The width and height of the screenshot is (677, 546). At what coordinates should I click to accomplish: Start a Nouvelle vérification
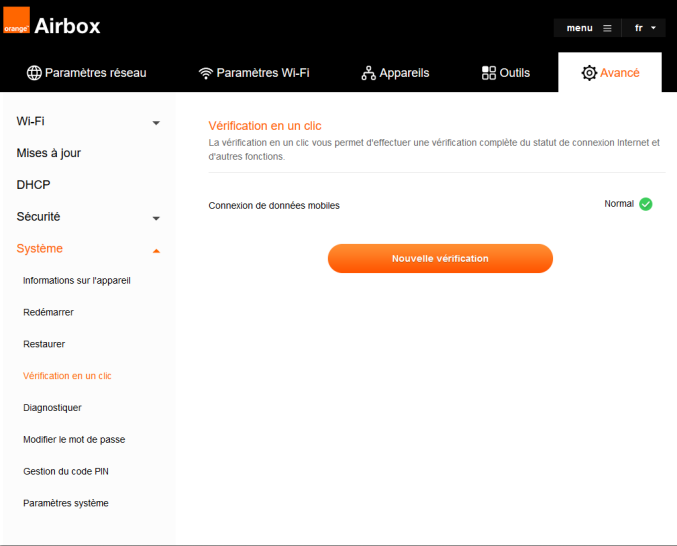tap(440, 259)
